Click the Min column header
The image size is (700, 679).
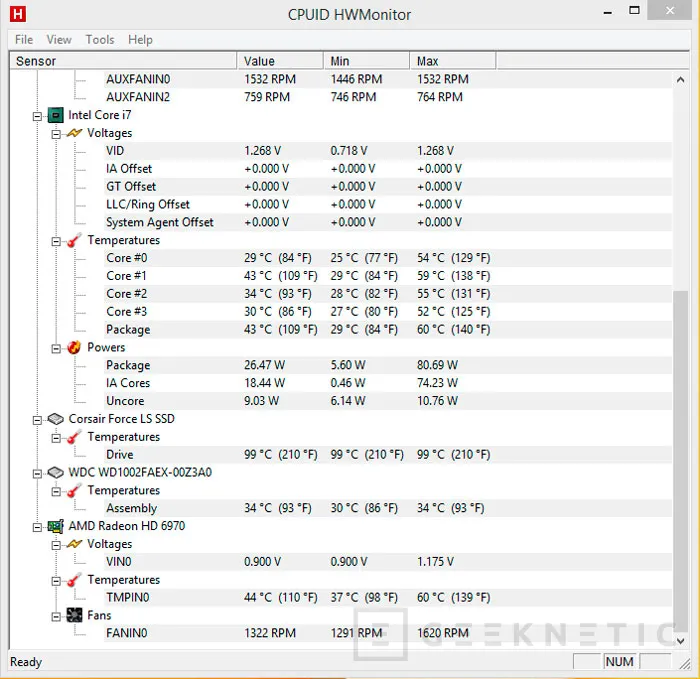click(367, 61)
